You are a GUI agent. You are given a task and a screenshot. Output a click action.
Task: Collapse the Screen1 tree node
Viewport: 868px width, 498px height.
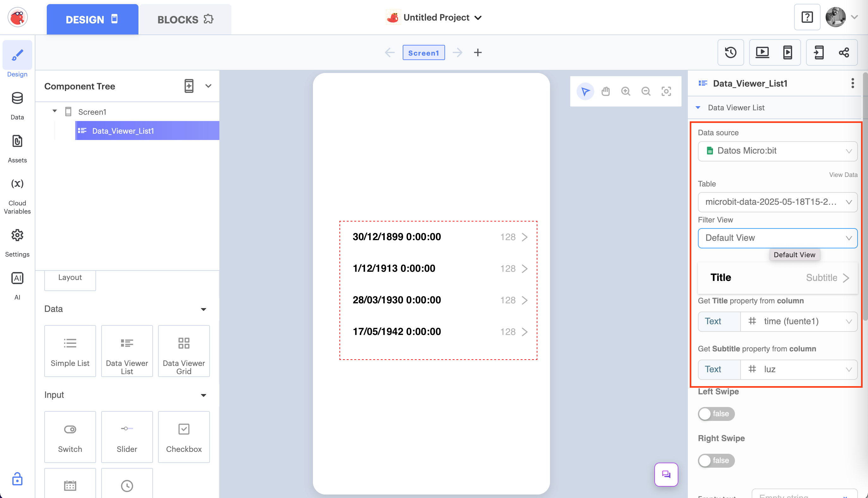point(54,111)
